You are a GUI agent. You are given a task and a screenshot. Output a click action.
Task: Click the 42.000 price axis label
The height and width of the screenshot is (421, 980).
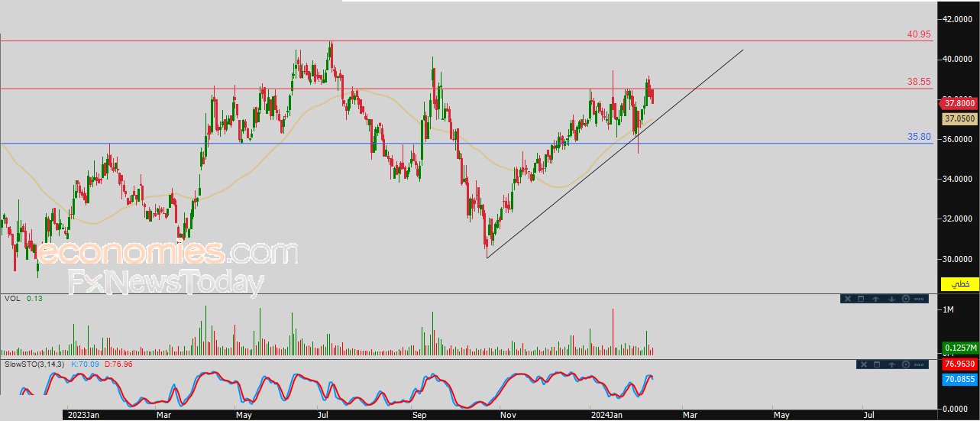(956, 19)
